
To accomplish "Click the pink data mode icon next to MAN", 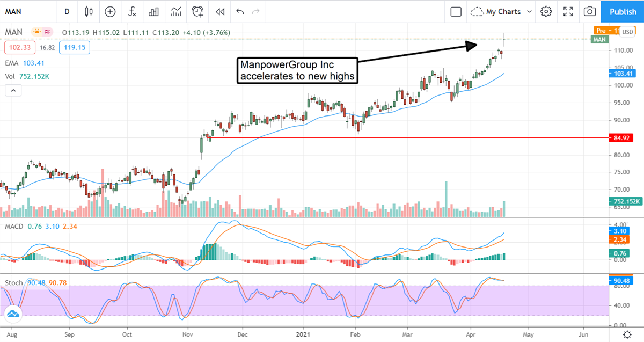I will (x=47, y=32).
